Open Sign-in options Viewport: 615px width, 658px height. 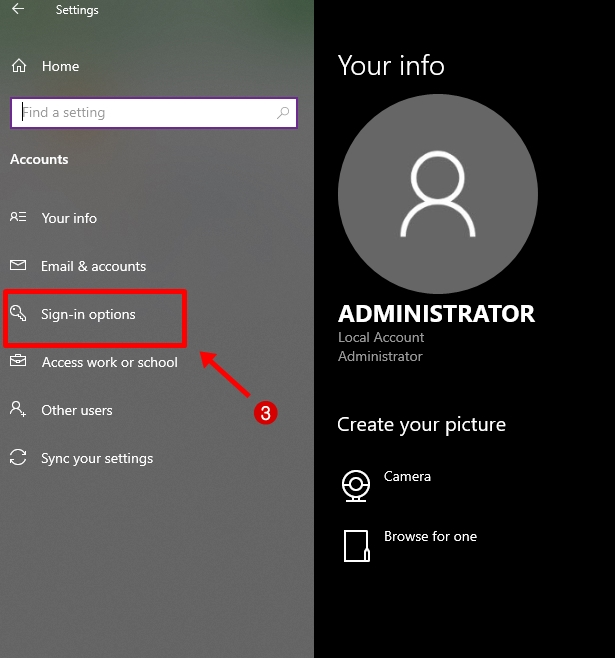tap(88, 314)
